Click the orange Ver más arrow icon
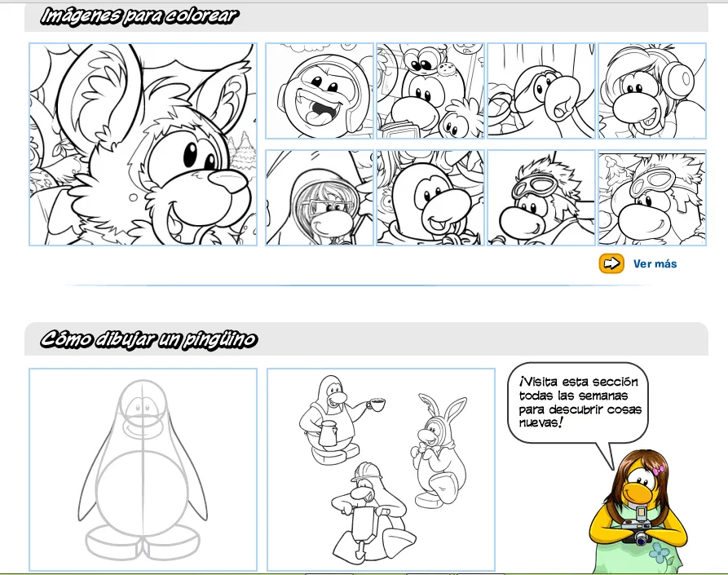This screenshot has height=575, width=728. pos(612,263)
